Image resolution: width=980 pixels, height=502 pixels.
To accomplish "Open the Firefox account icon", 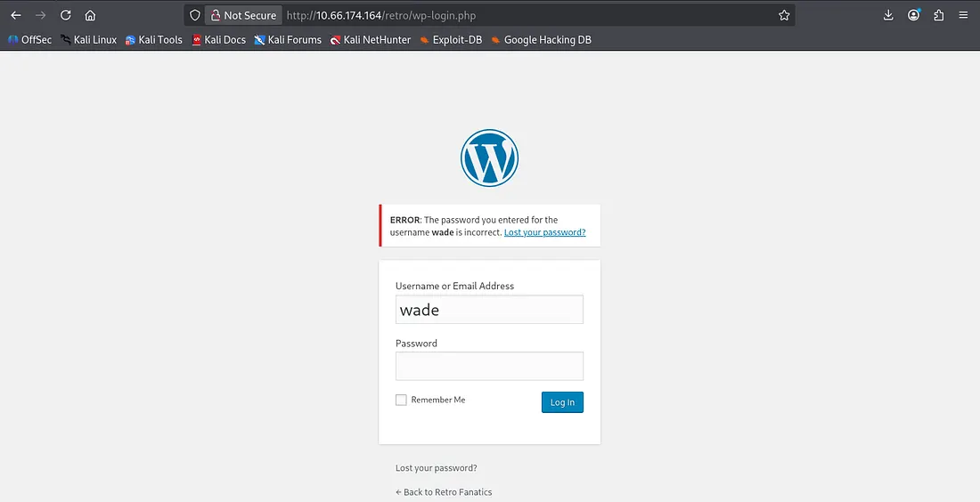I will coord(914,15).
